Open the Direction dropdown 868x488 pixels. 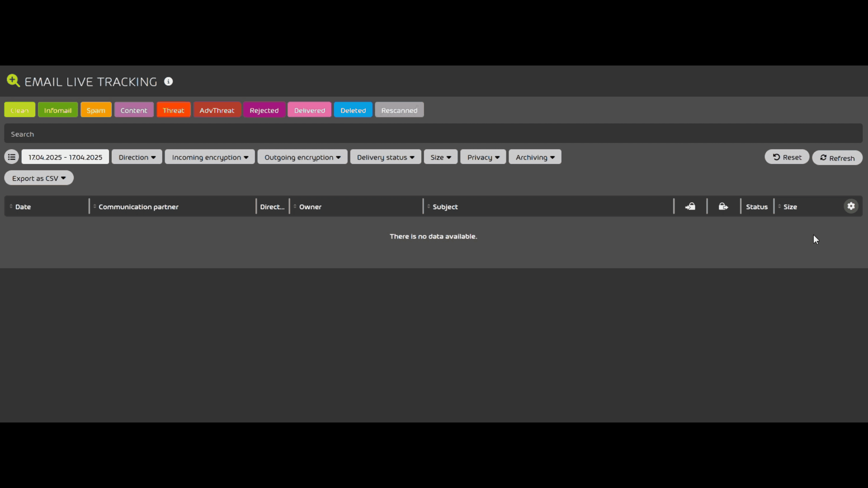click(x=137, y=157)
